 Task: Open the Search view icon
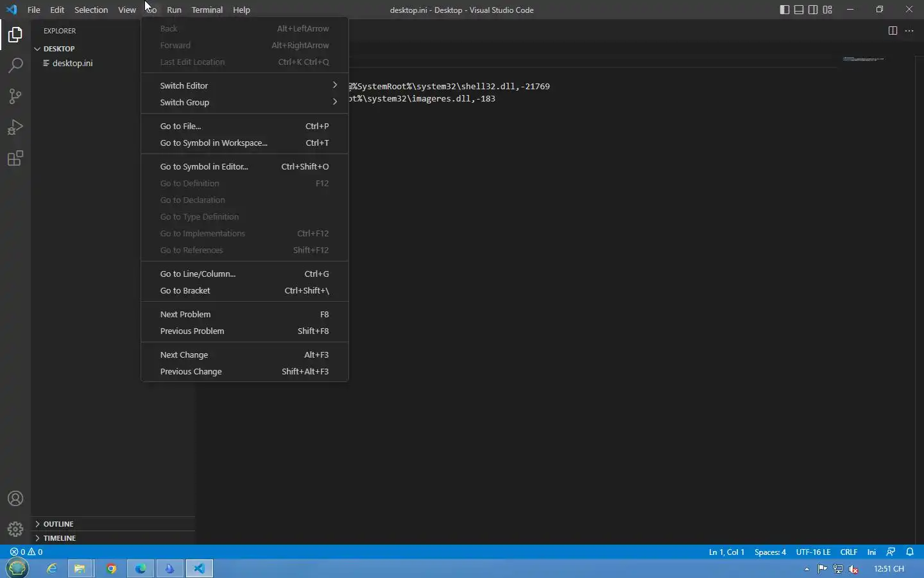tap(15, 66)
